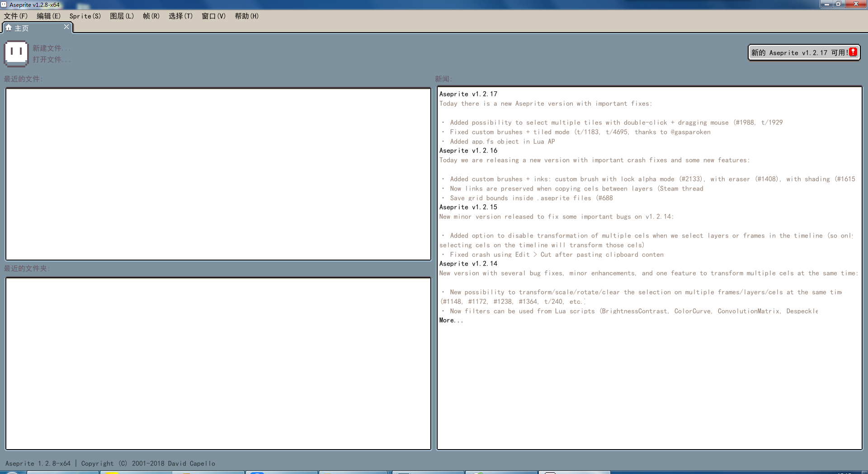Open the Aseprite v1.2.16 news heading
The width and height of the screenshot is (868, 474).
[x=468, y=151]
